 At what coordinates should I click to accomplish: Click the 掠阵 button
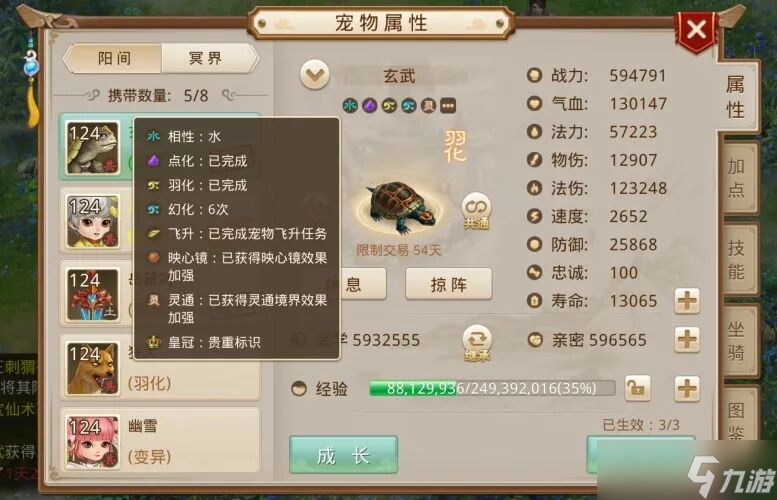click(448, 284)
